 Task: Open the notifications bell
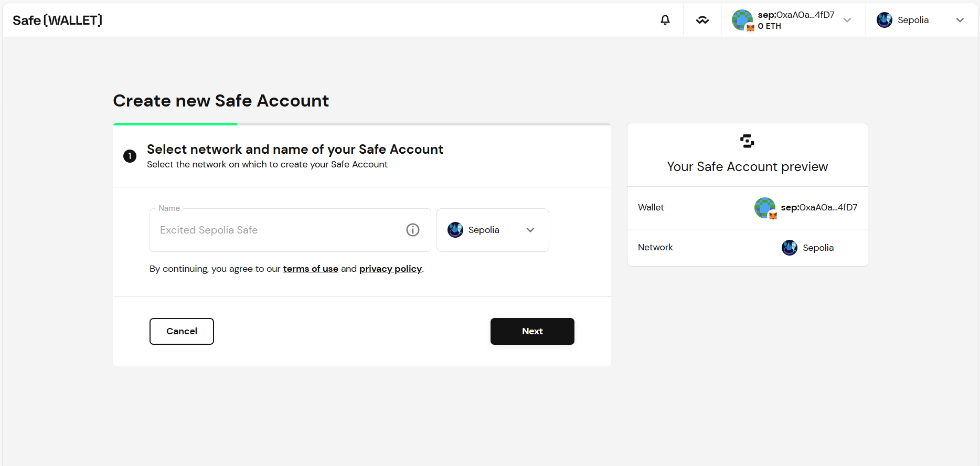pos(665,20)
